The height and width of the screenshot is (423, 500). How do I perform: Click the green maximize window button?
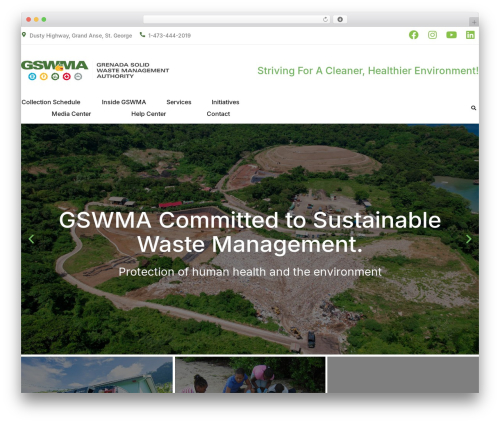(x=44, y=20)
